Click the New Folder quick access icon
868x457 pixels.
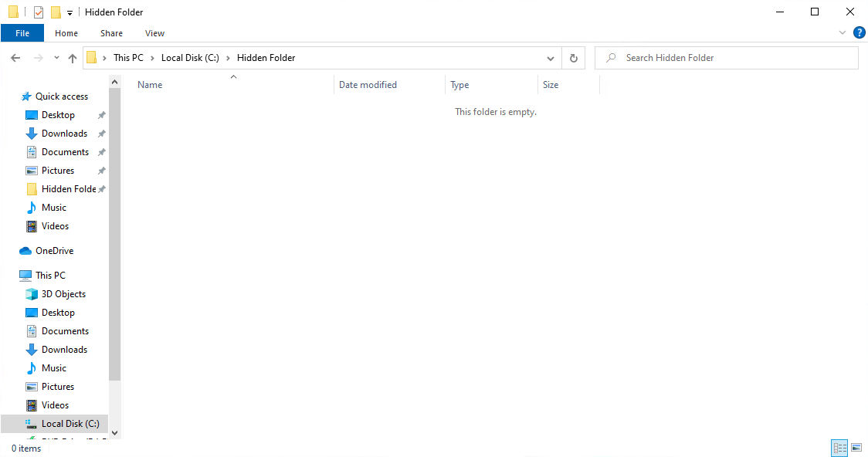55,12
